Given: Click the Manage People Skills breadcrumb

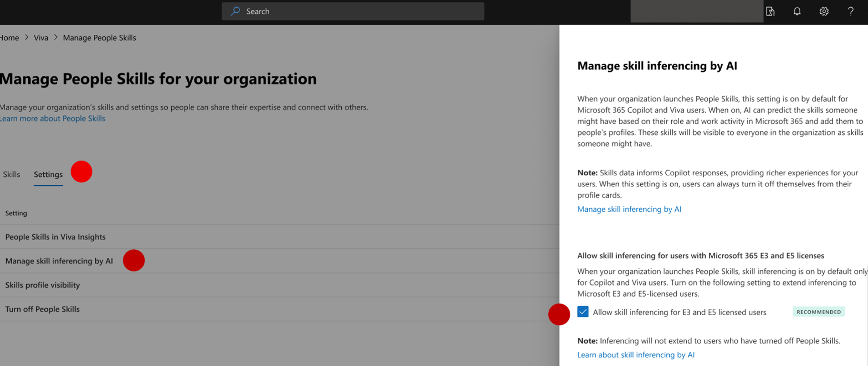Looking at the screenshot, I should coord(99,38).
